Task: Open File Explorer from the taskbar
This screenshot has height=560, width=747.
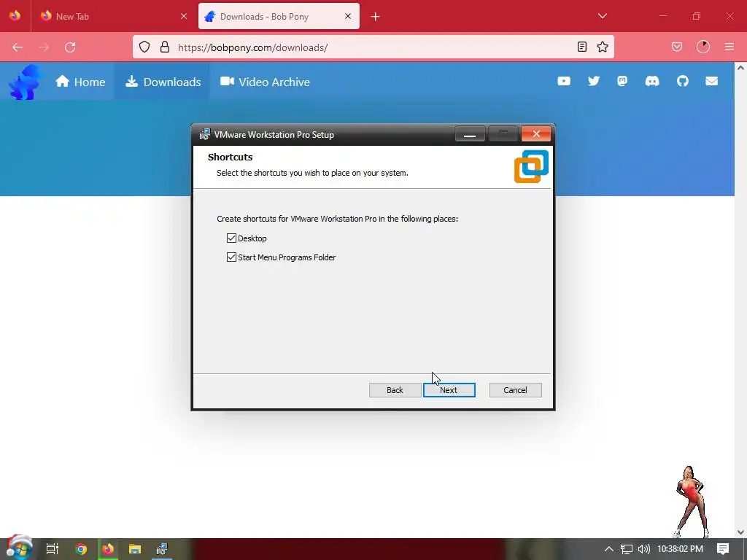Action: point(135,549)
